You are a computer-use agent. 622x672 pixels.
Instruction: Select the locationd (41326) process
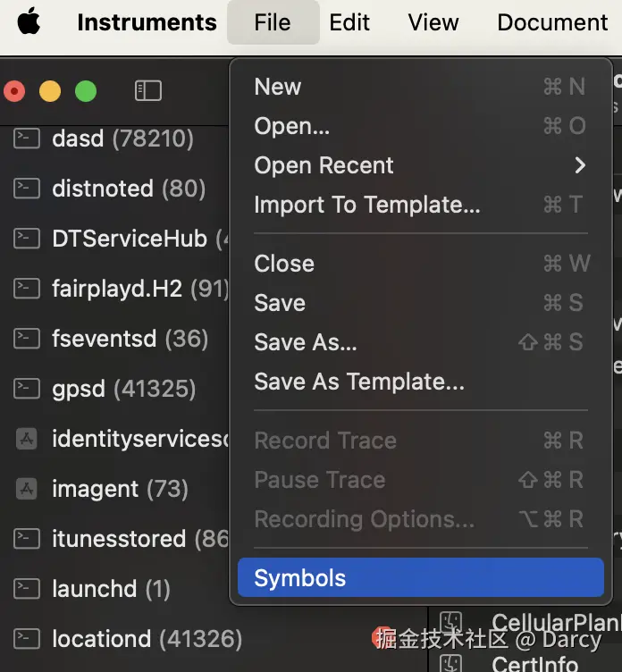147,639
